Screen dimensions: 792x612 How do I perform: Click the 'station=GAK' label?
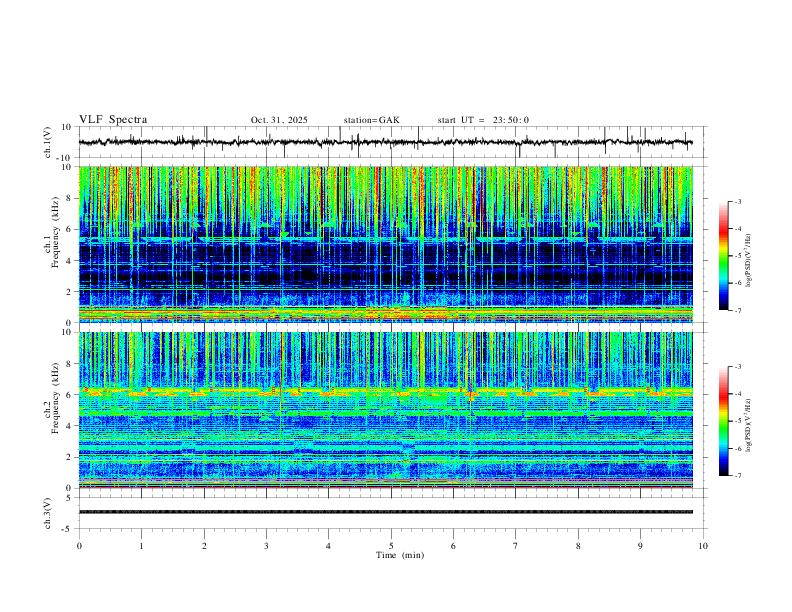[x=371, y=120]
